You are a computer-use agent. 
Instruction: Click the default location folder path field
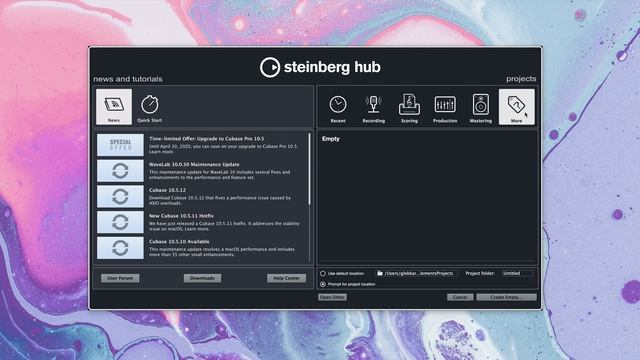pyautogui.click(x=416, y=273)
